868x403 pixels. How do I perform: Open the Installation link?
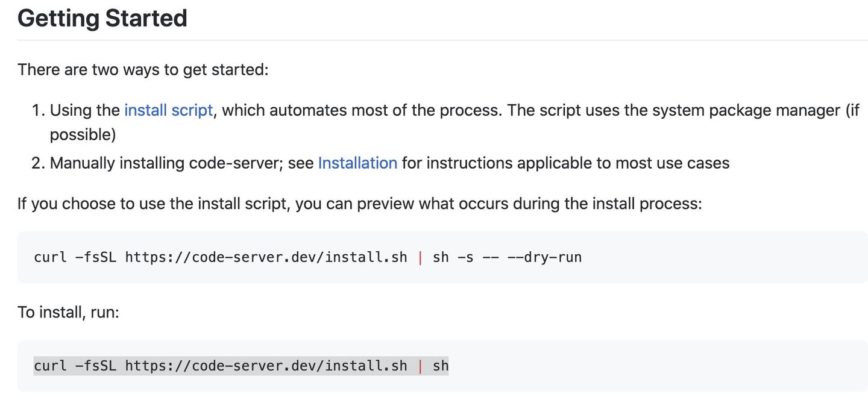coord(357,161)
